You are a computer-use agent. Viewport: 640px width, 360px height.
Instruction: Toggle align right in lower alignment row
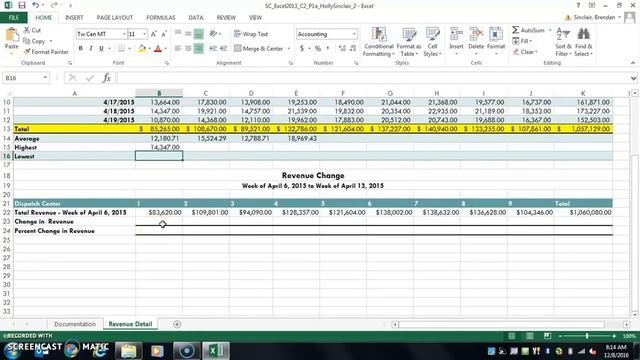(x=198, y=49)
